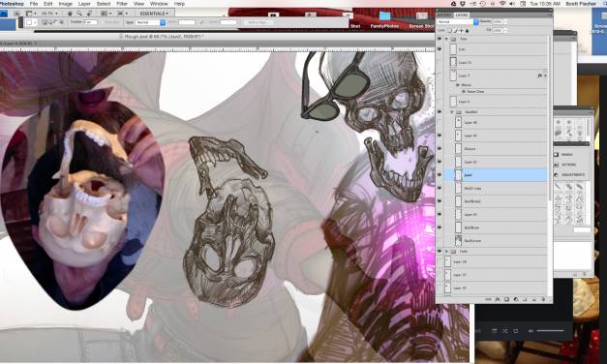Image resolution: width=607 pixels, height=364 pixels.
Task: Click the lock all padlock icon
Action: [468, 31]
